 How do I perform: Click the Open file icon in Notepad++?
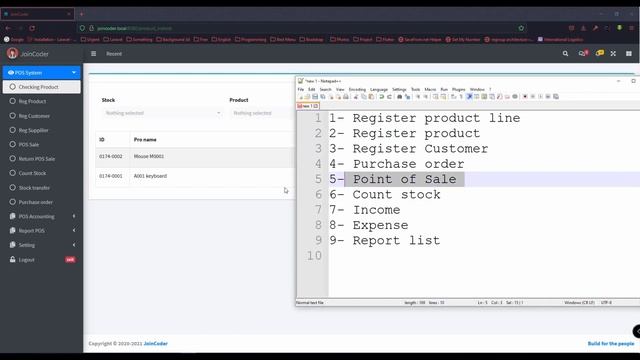tap(307, 97)
